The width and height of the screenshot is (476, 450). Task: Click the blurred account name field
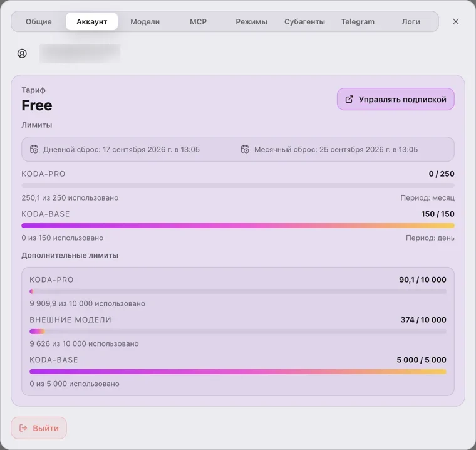(x=80, y=53)
